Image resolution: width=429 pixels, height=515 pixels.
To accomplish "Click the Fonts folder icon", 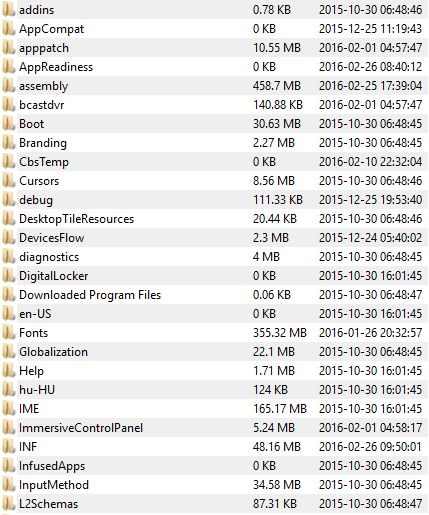I will click(8, 333).
